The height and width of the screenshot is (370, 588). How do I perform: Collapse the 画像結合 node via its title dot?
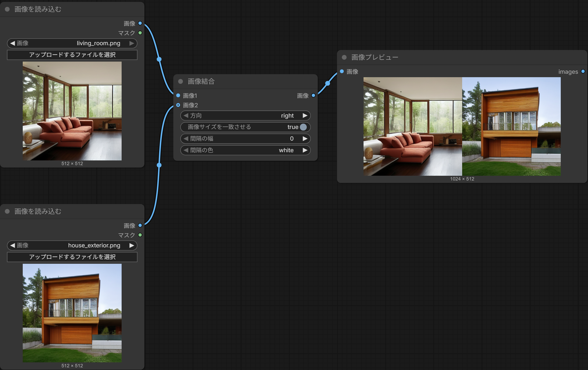point(180,81)
